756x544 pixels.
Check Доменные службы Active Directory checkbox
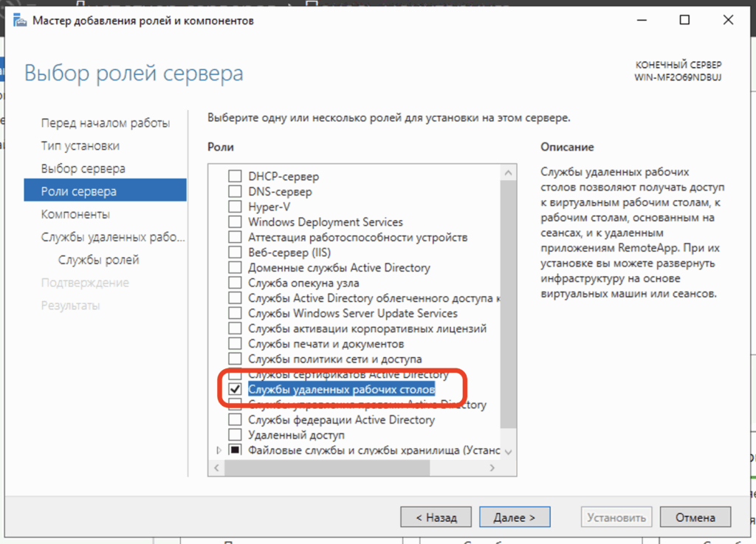235,268
